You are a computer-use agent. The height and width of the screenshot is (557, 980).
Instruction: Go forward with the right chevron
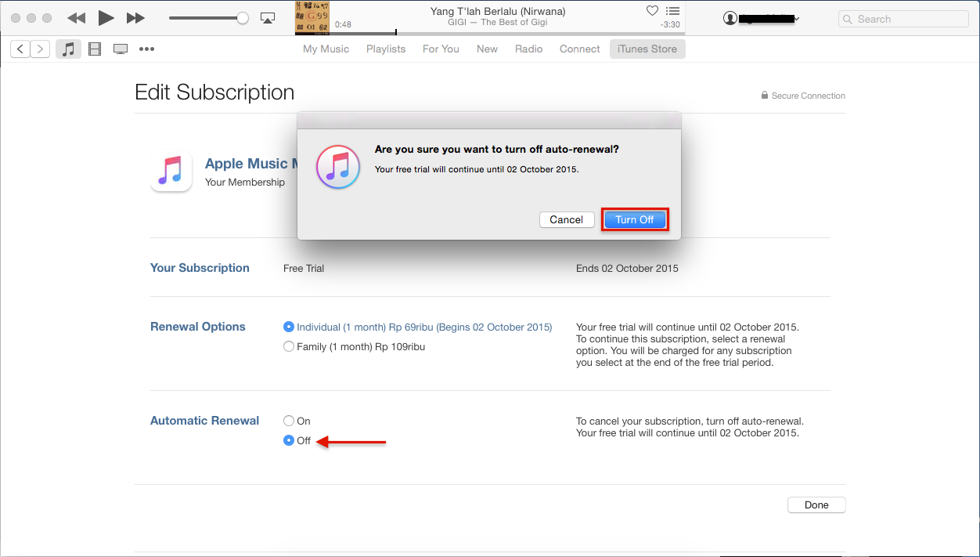tap(40, 49)
